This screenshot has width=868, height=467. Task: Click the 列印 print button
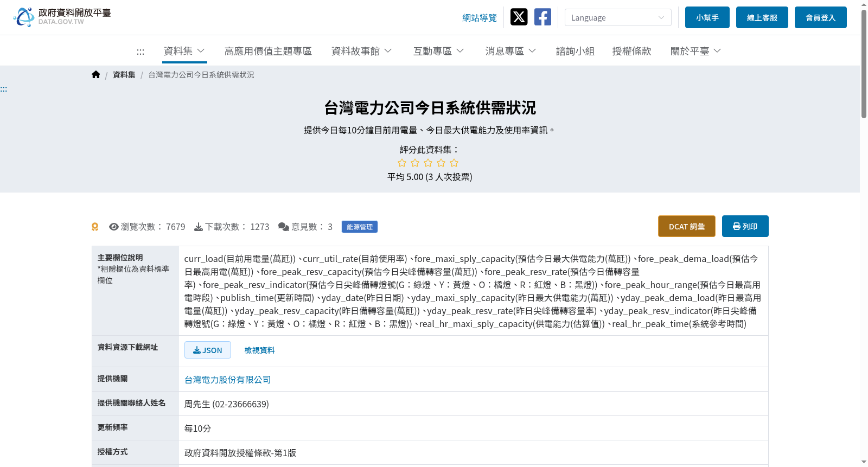tap(745, 226)
